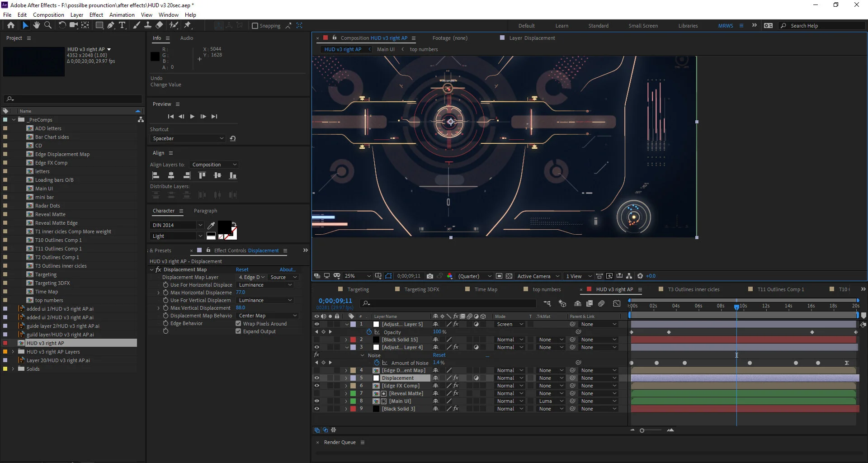Select the Puppet Pin tool

click(x=187, y=25)
